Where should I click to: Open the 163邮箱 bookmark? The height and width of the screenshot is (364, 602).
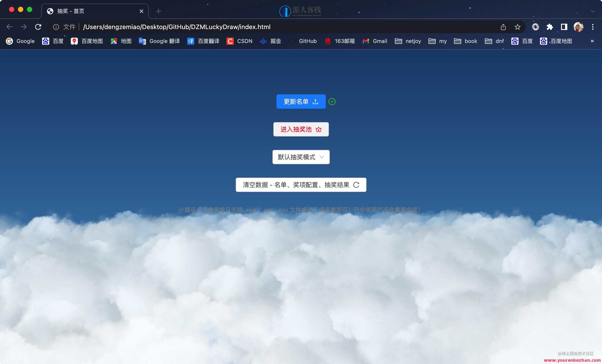tap(339, 41)
